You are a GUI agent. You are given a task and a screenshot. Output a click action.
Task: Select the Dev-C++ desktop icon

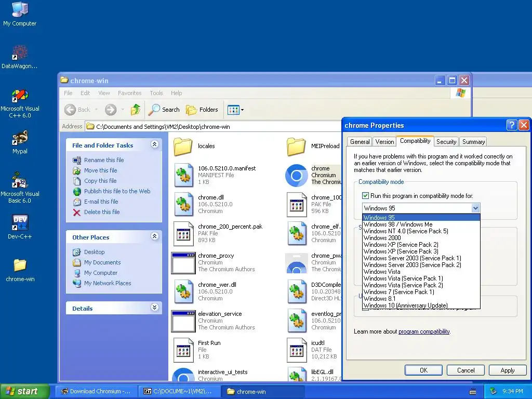20,227
